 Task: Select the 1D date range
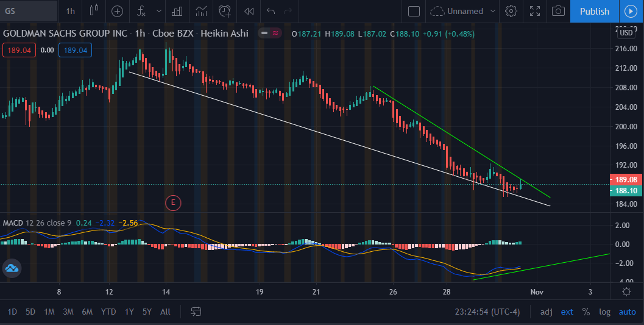pos(12,312)
